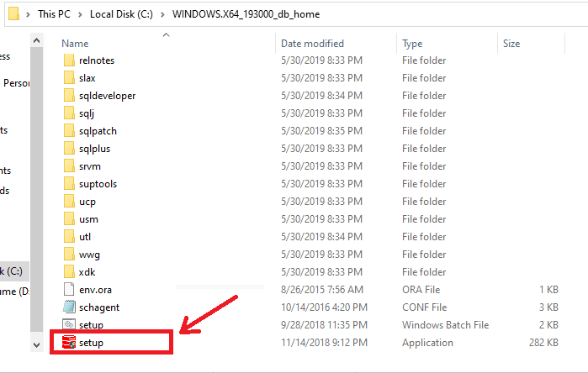
Task: Sort by Date modified column header
Action: 314,43
